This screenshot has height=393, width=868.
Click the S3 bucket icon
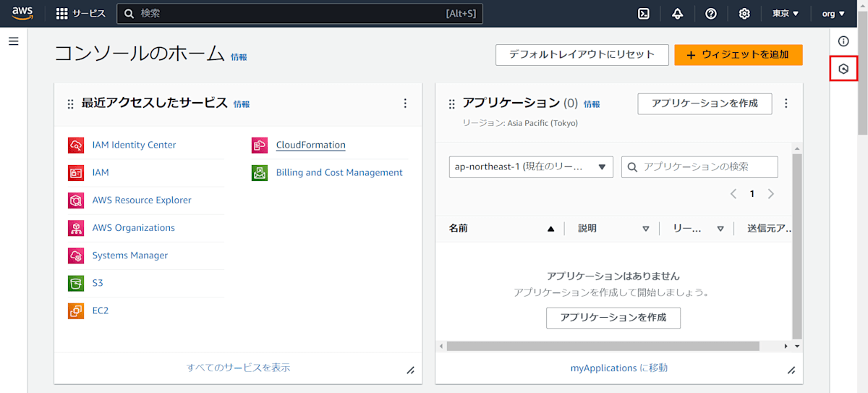pyautogui.click(x=76, y=283)
